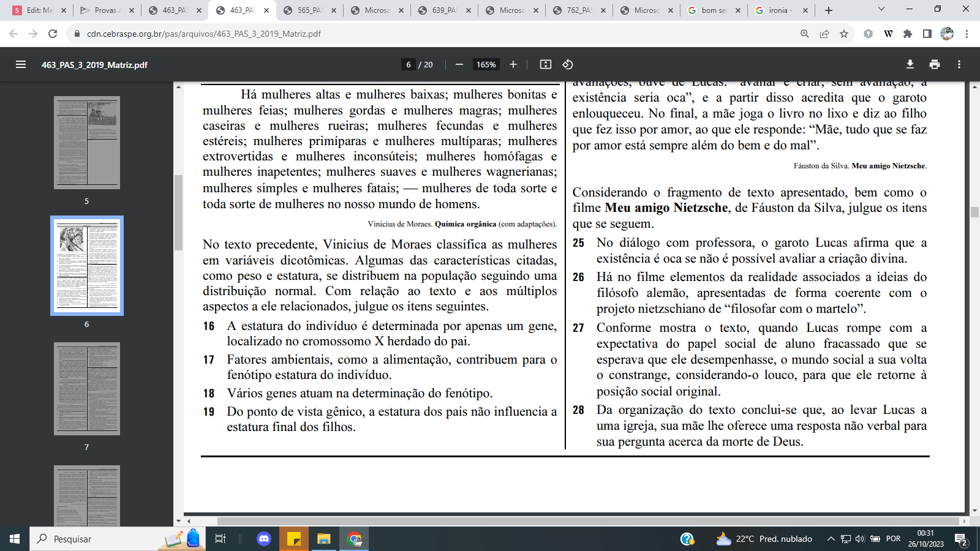This screenshot has height=551, width=980.
Task: Go forward in browser history
Action: (33, 34)
